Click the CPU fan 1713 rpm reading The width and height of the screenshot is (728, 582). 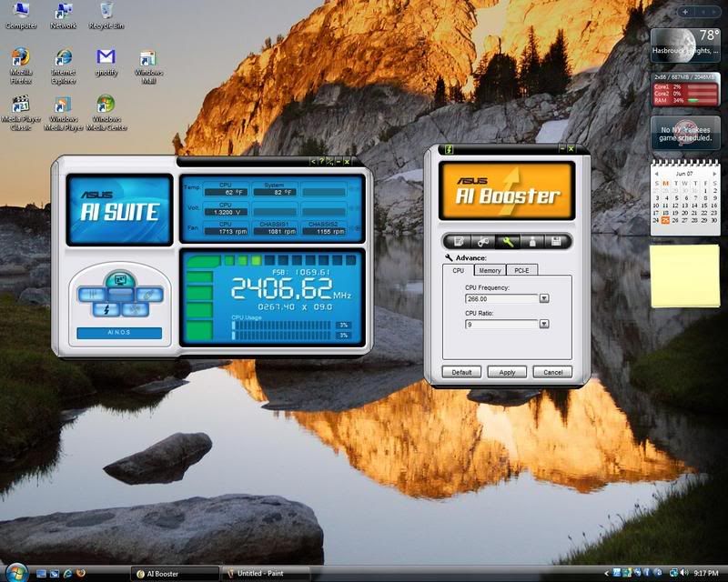click(x=226, y=231)
